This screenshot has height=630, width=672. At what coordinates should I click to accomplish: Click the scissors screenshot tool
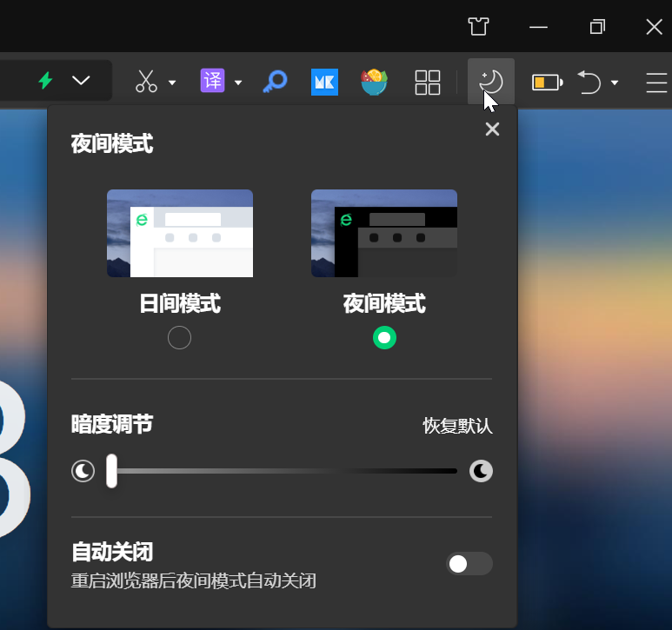click(x=146, y=82)
